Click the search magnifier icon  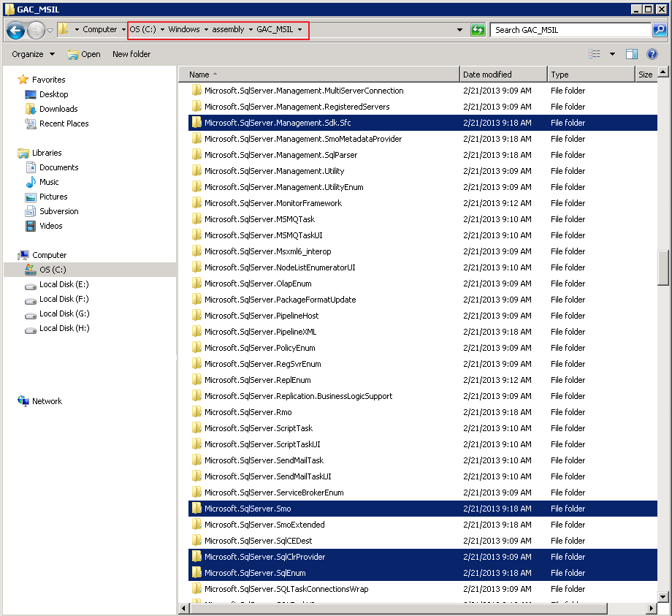click(x=660, y=30)
